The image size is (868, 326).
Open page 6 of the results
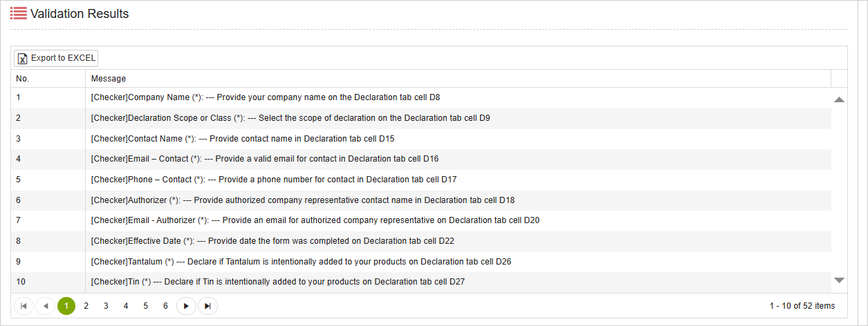(x=165, y=305)
